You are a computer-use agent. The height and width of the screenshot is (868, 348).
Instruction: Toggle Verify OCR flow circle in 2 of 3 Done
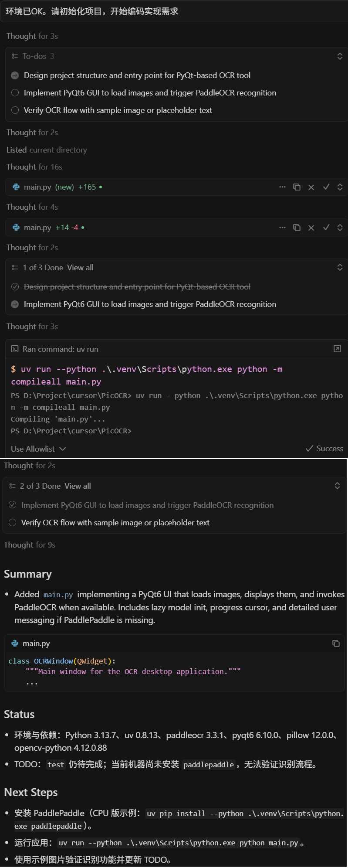pyautogui.click(x=12, y=523)
